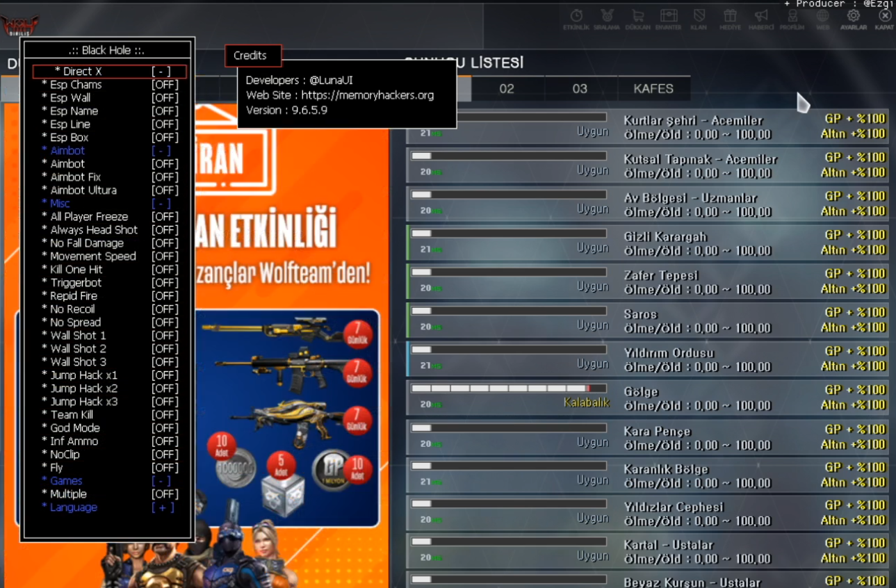
Task: Switch to server tab 02
Action: (x=507, y=89)
